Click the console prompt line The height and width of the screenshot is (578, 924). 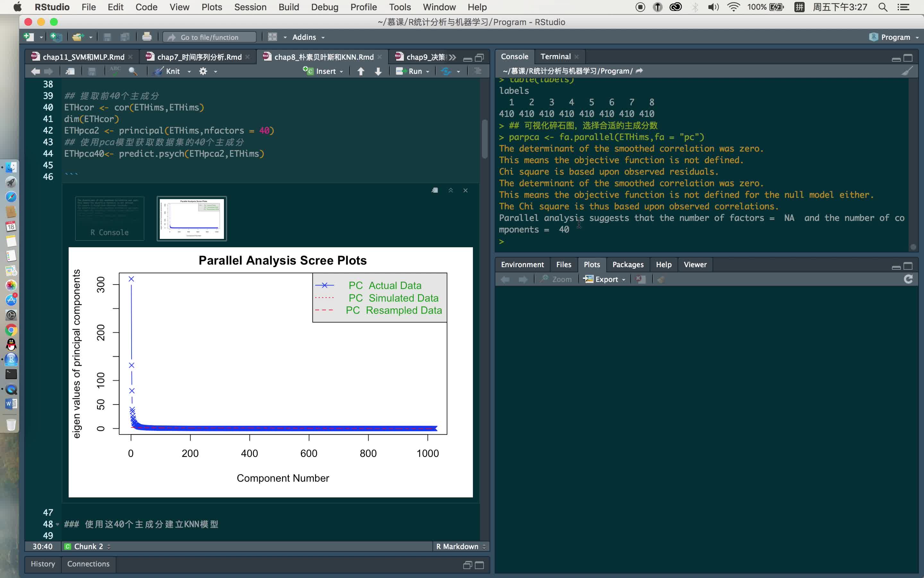pos(703,241)
